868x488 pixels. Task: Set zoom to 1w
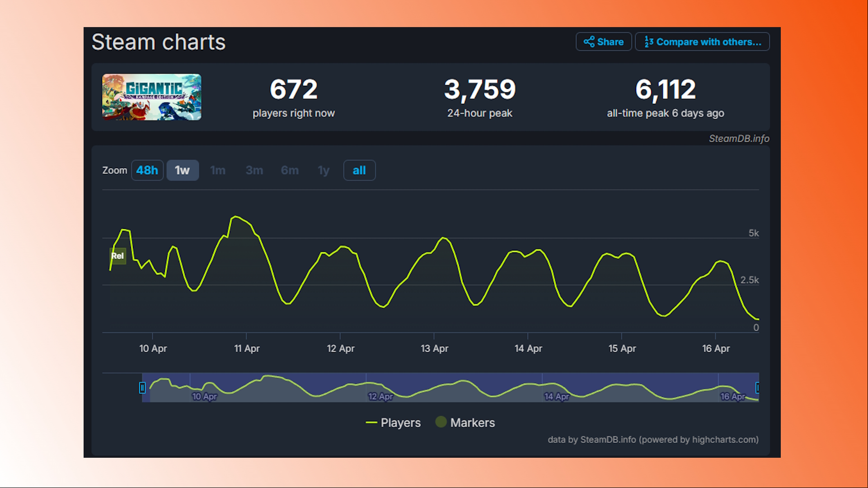pyautogui.click(x=183, y=170)
